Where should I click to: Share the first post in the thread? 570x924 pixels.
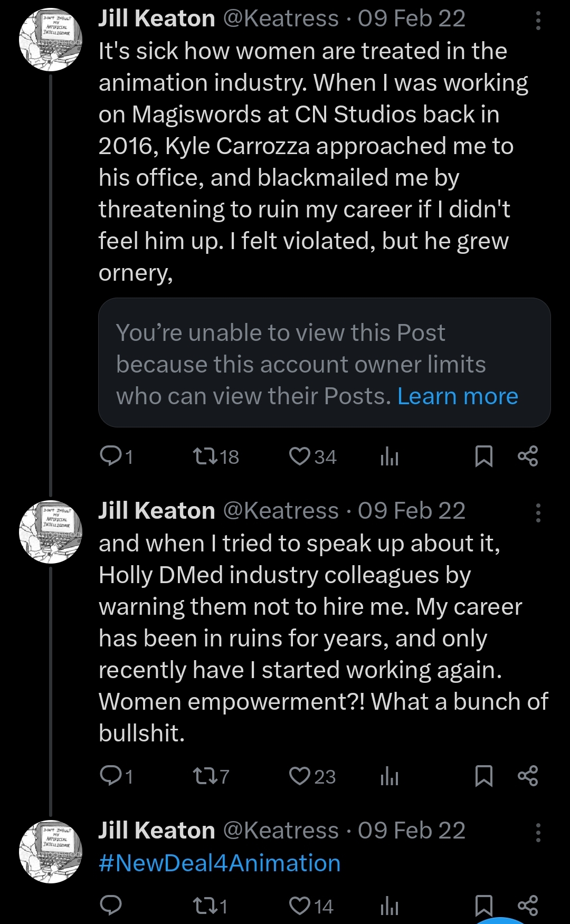point(528,456)
